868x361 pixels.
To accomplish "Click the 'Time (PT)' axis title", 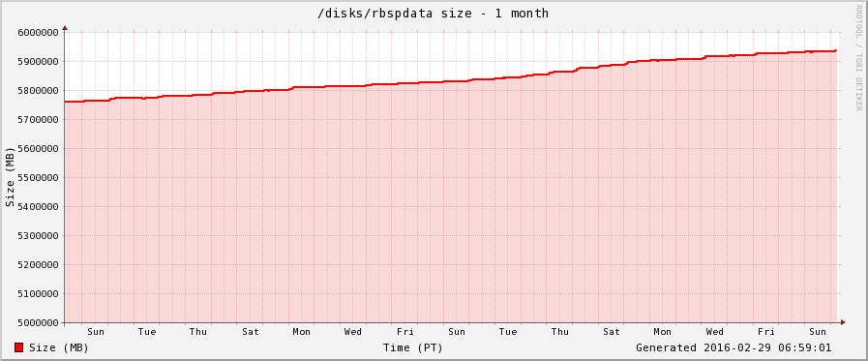I will (413, 347).
